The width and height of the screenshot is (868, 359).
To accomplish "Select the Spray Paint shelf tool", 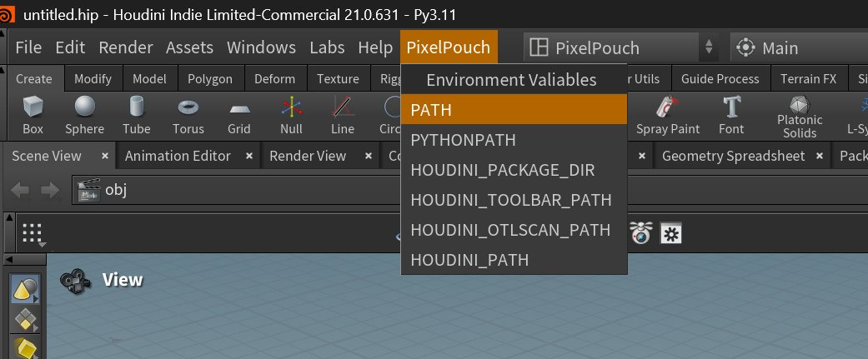I will point(668,115).
